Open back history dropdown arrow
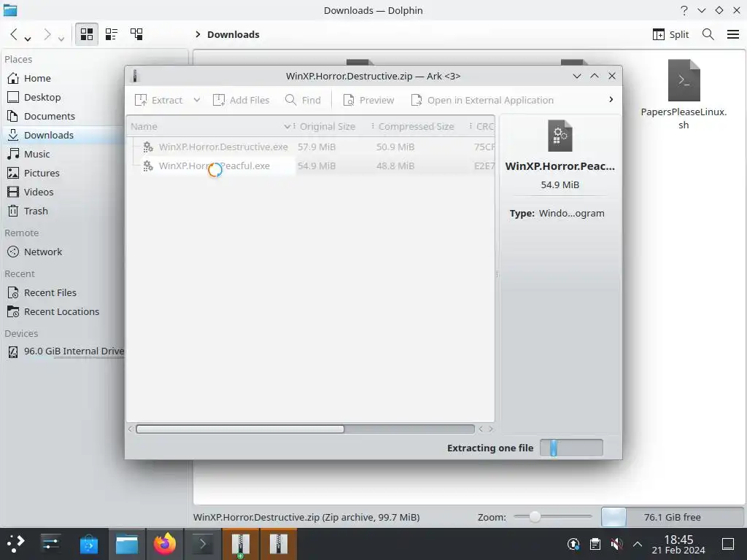The width and height of the screenshot is (747, 560). 28,38
